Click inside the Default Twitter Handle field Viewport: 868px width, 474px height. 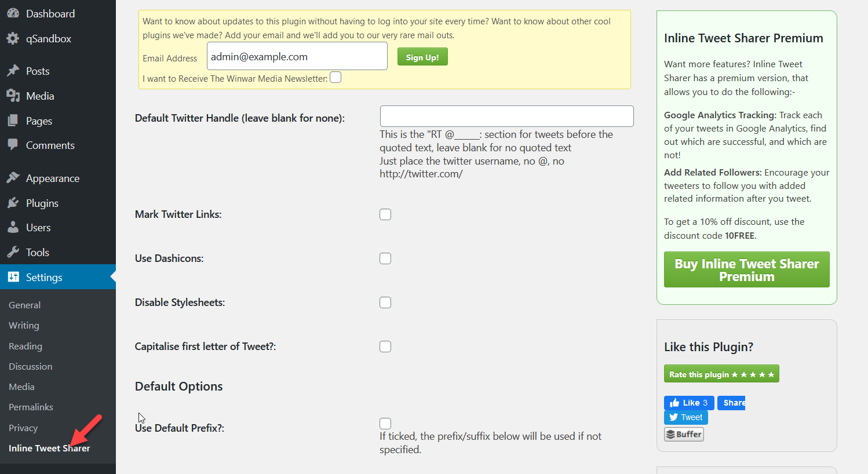pos(506,116)
